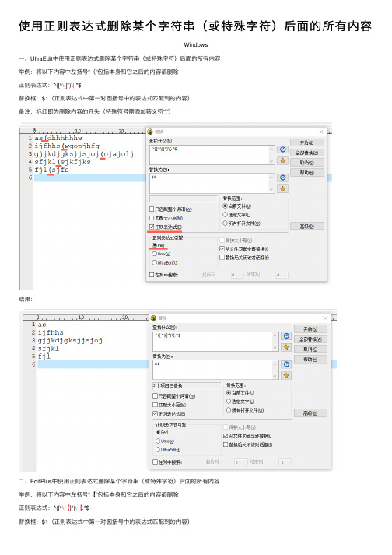Select 当前文件 scope in result dialog
This screenshot has height=555, width=392.
(x=229, y=392)
